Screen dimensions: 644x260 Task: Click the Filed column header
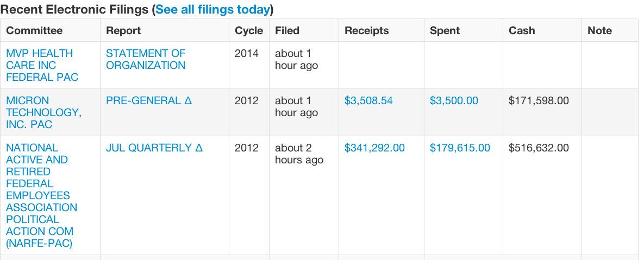coord(287,30)
